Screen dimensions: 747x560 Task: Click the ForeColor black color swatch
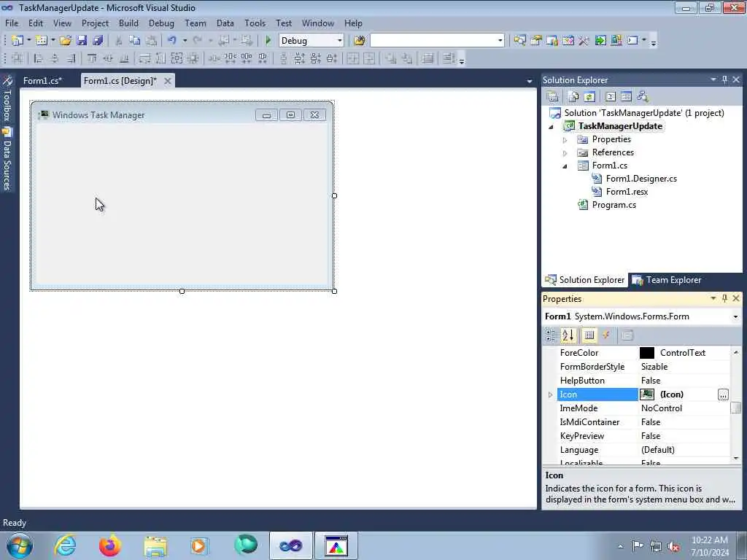click(x=647, y=353)
